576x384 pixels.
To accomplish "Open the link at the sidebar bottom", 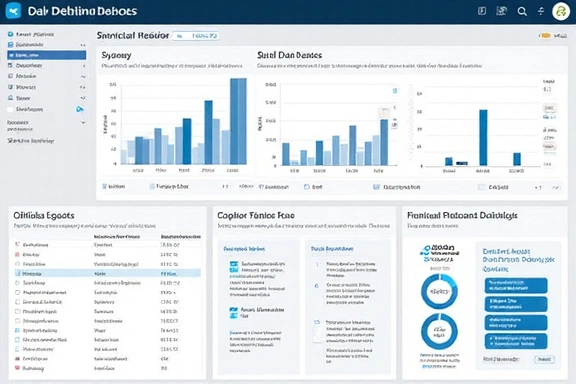I will [31, 141].
